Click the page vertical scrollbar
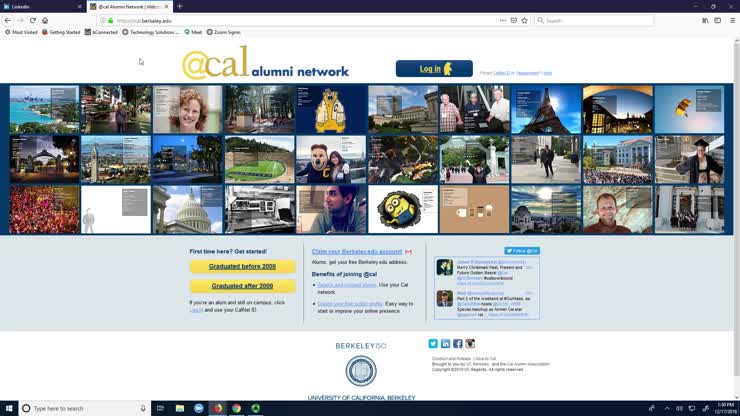 click(737, 208)
